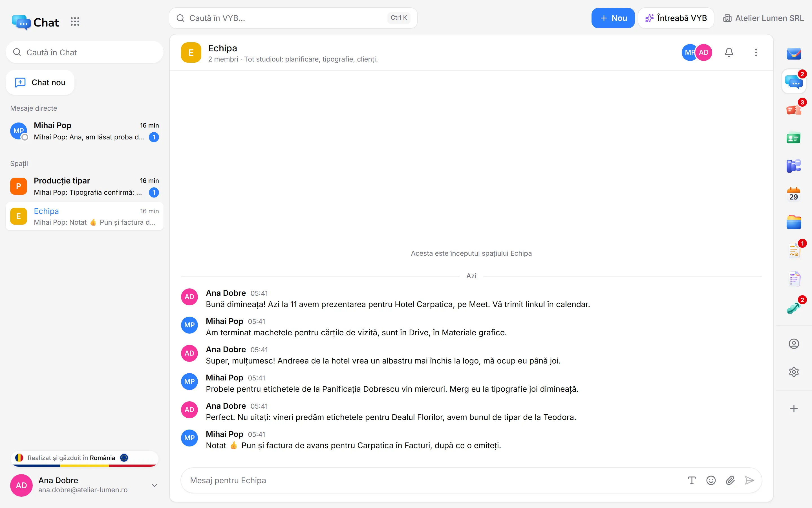Click Ana Dobre's avatar on the Bună dimineața message
This screenshot has height=508, width=812.
tap(189, 297)
